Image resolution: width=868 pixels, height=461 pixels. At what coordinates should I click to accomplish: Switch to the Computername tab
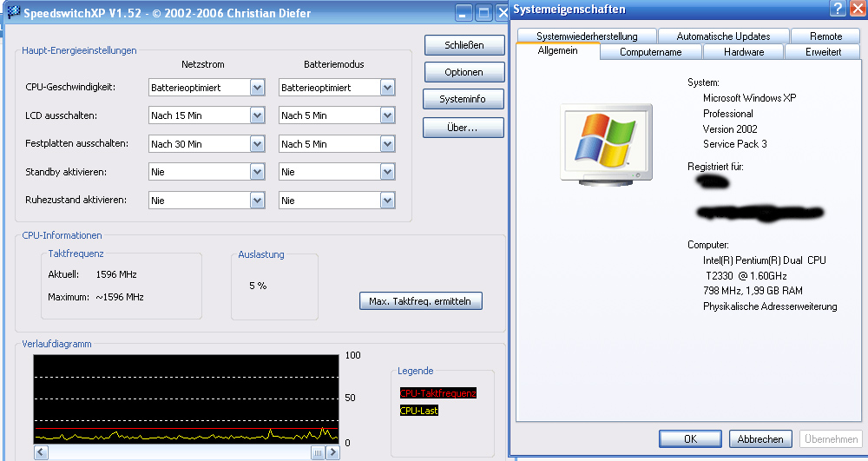click(650, 52)
